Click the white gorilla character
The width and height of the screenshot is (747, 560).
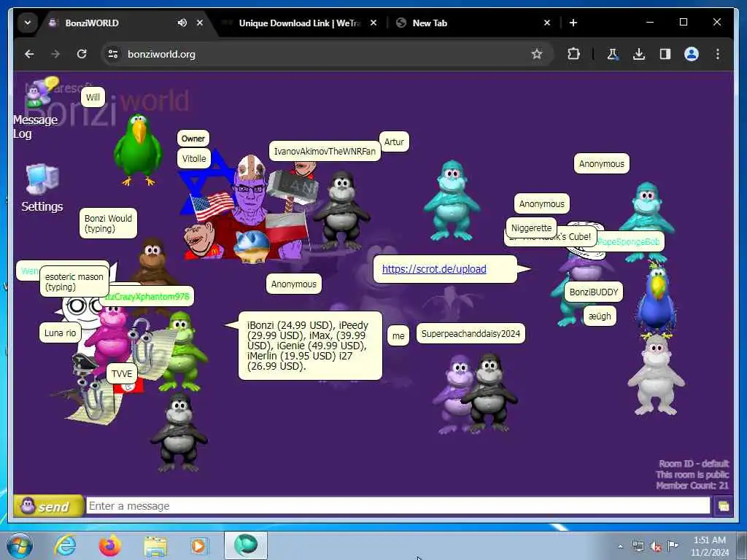pyautogui.click(x=657, y=375)
